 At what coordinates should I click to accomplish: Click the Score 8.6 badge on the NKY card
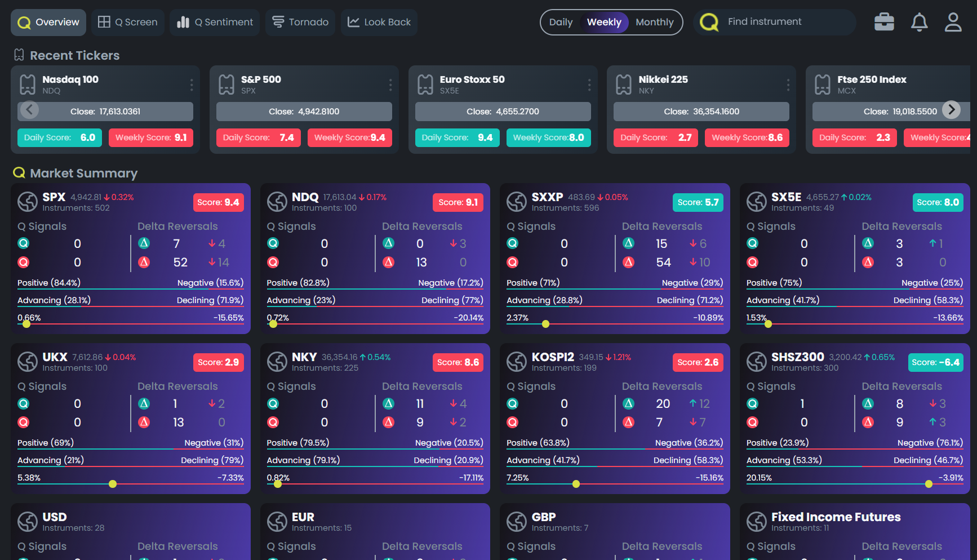click(x=458, y=362)
